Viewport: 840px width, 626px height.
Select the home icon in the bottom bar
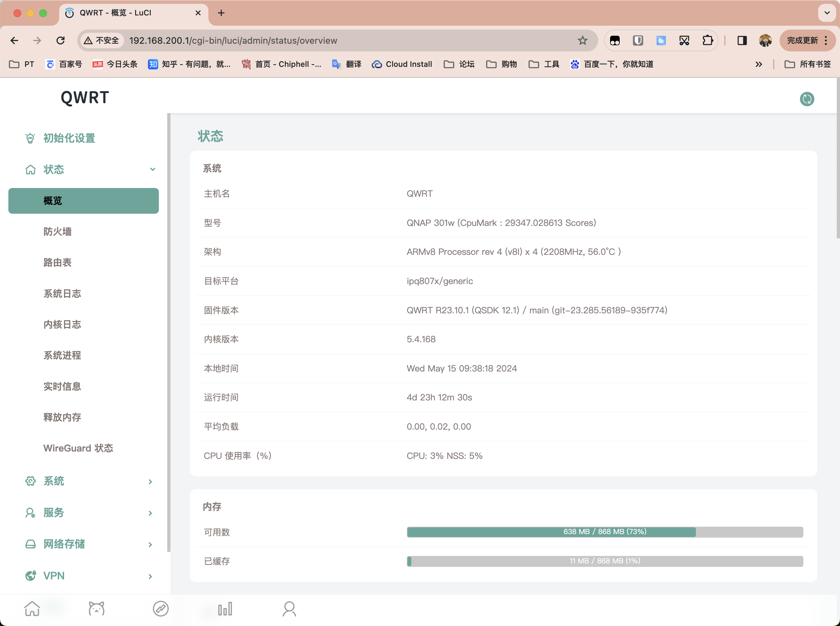coord(32,608)
